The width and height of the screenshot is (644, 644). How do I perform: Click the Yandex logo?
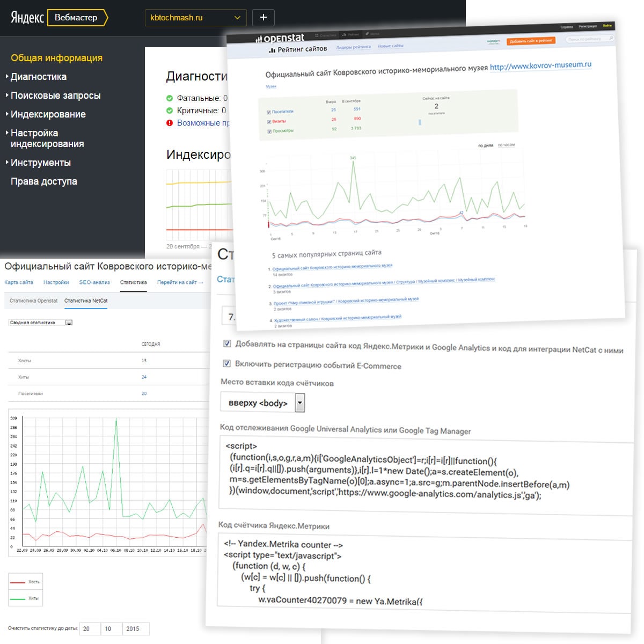tap(27, 17)
